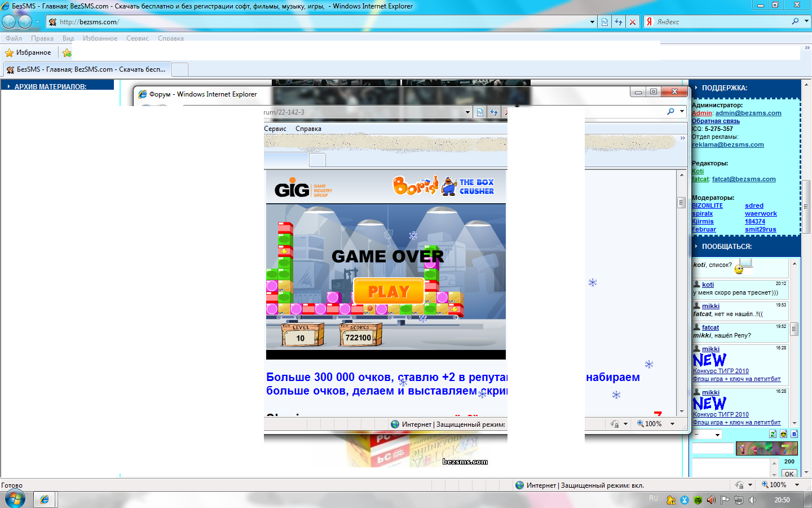Open the zoom dropdown in Форум window status bar

pos(672,424)
